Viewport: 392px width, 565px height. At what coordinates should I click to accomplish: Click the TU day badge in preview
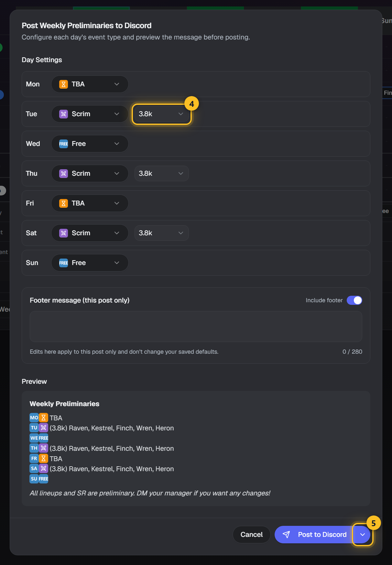pyautogui.click(x=34, y=428)
